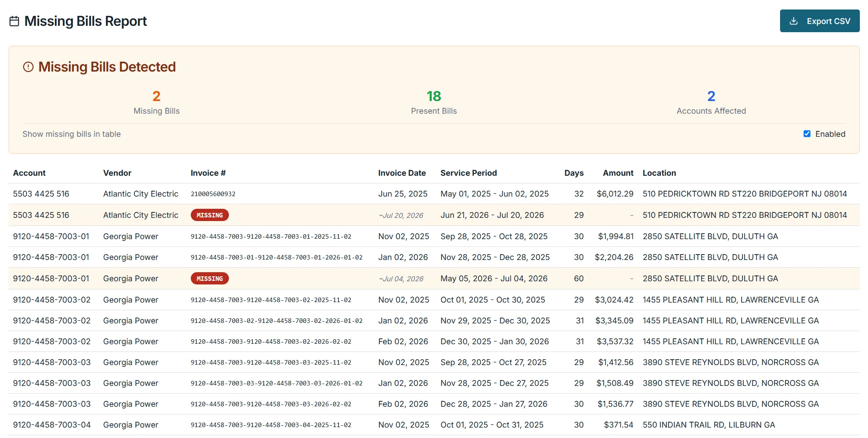Click amount $1,536.77
868x438 pixels.
coord(616,404)
